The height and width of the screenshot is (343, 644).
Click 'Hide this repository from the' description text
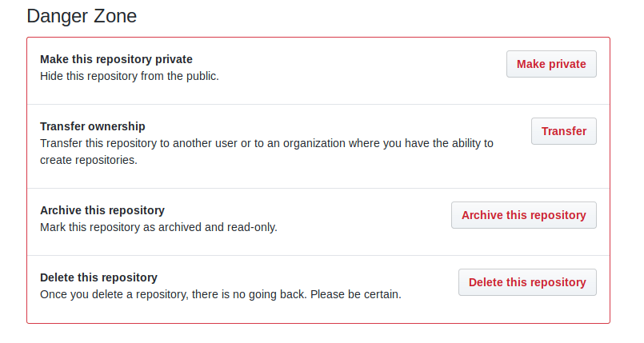(x=112, y=76)
